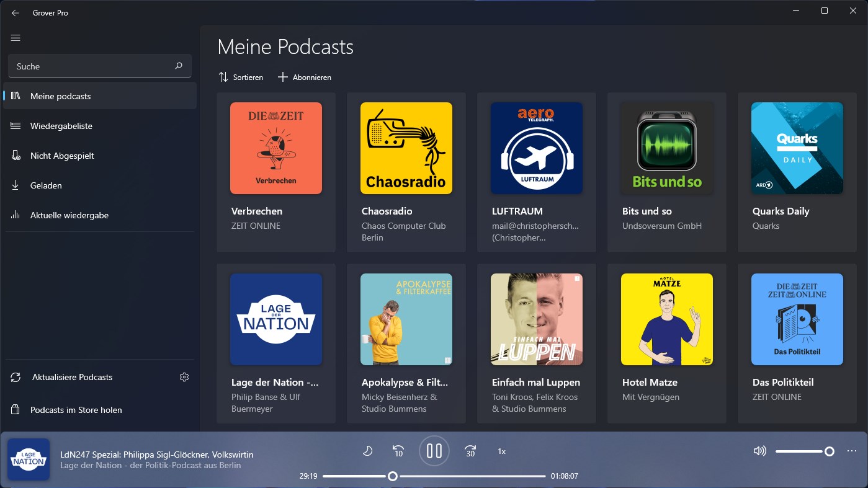Click the now-playing Lage der Nation artwork
This screenshot has height=488, width=868.
tap(29, 459)
